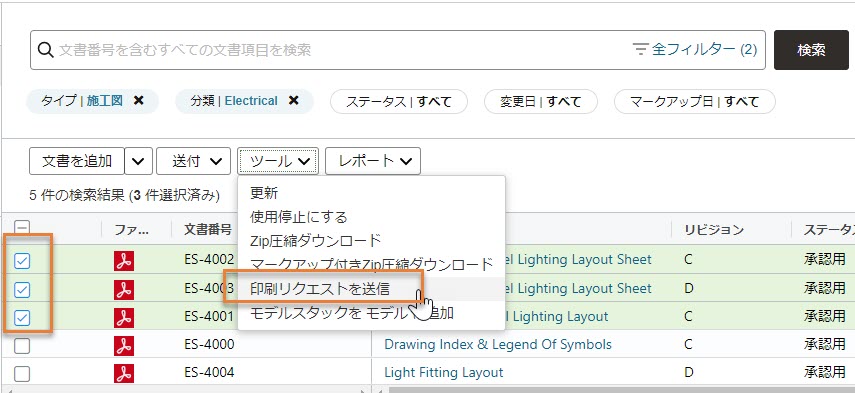
Task: Choose Zip圧縮ダウンロード menu entry
Action: pyautogui.click(x=315, y=240)
